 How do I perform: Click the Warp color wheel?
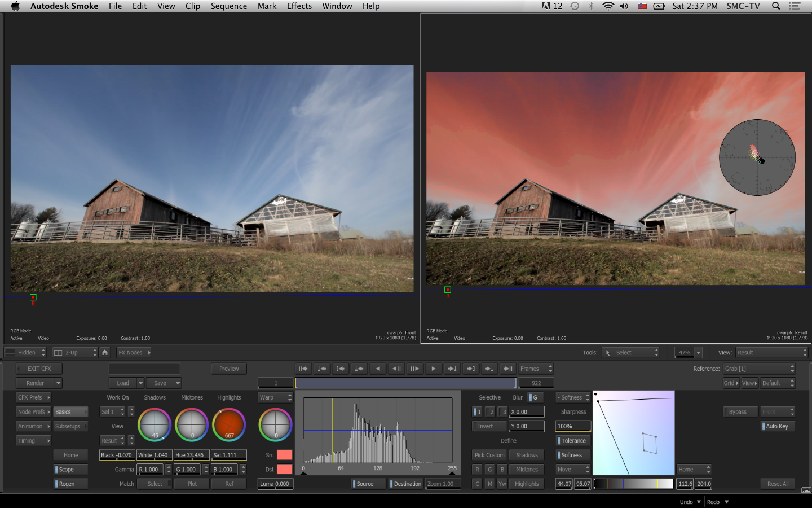pos(275,424)
